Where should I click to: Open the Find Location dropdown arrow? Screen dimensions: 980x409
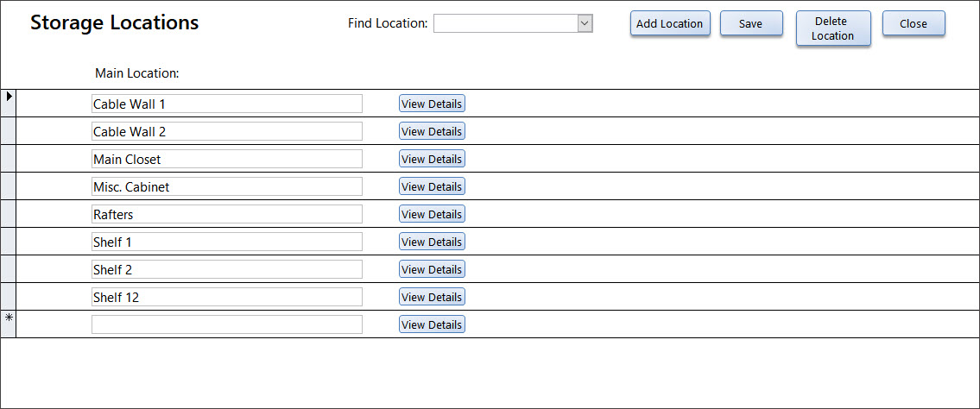(x=585, y=23)
